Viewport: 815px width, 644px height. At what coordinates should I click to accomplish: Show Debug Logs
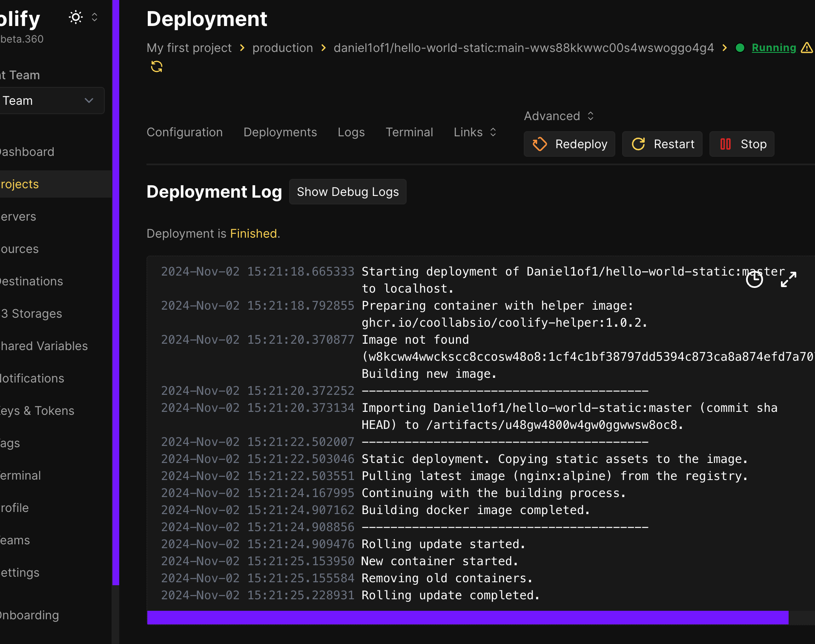(x=348, y=192)
